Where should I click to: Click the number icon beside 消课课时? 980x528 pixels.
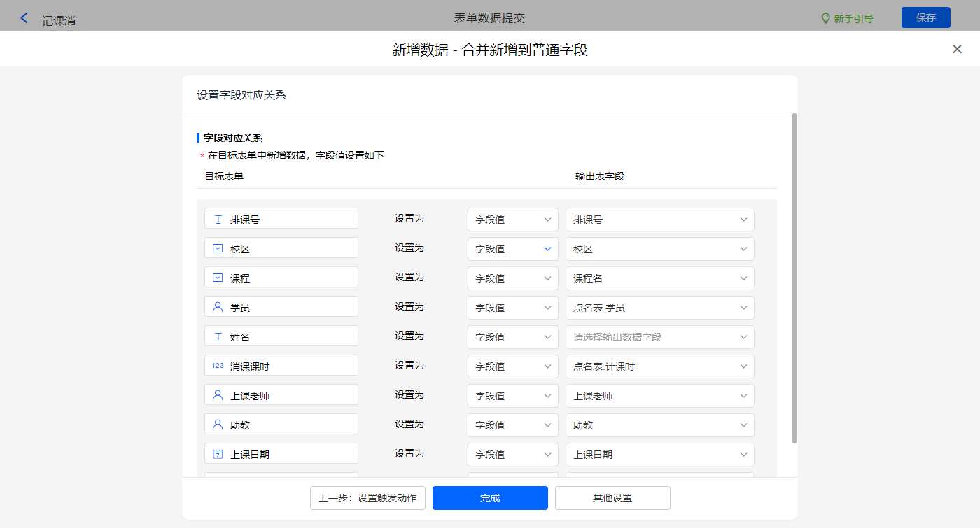click(x=218, y=366)
